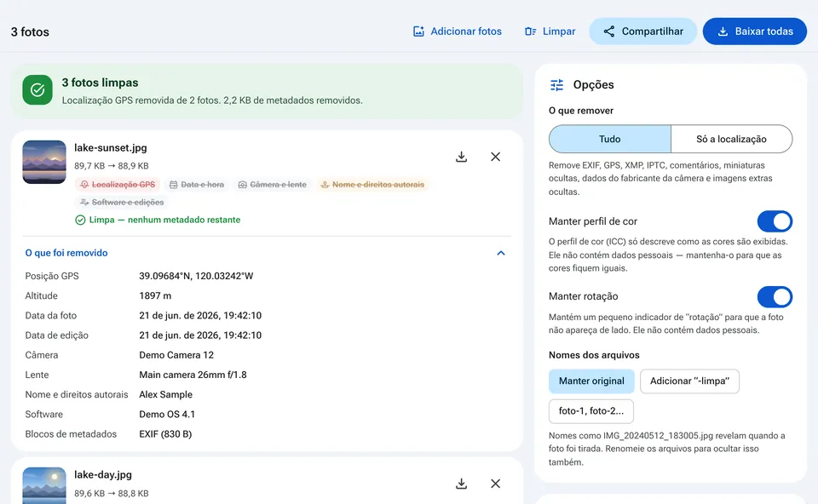This screenshot has height=504, width=818.
Task: Disable the Manter perfil de cor switch
Action: point(775,221)
